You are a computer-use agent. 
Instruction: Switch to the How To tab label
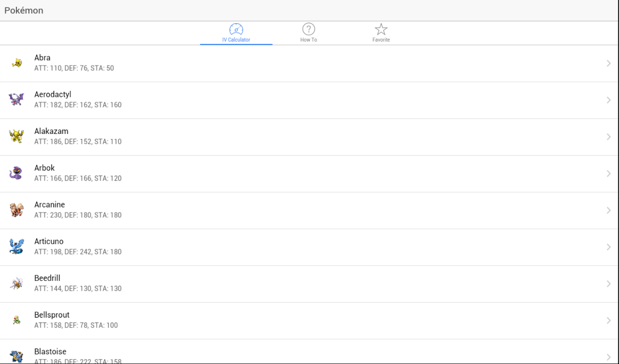pos(309,40)
